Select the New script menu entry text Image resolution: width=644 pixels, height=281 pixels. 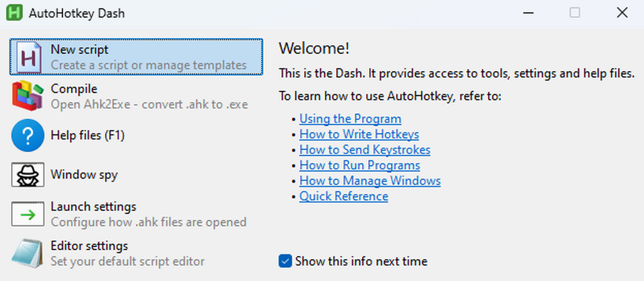[79, 50]
